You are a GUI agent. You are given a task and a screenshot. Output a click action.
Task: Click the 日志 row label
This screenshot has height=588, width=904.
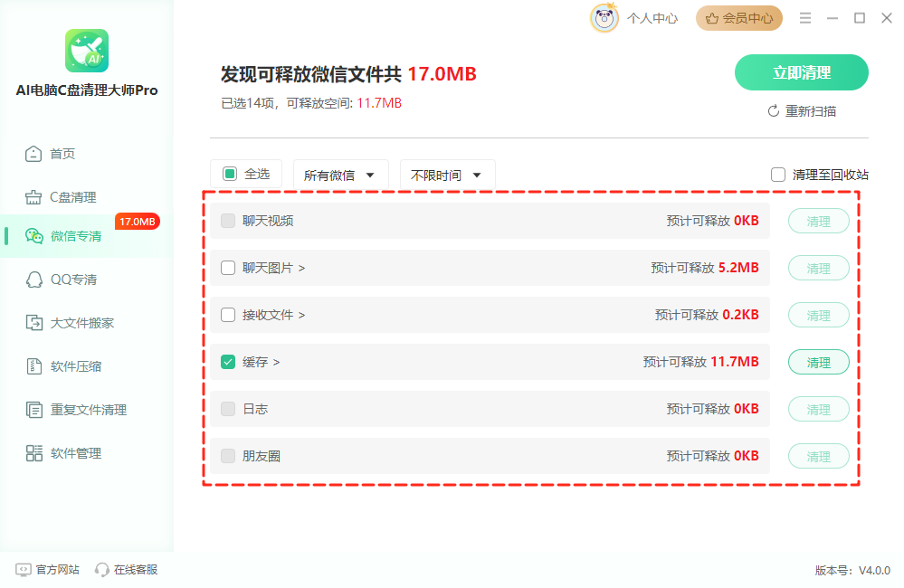[255, 409]
